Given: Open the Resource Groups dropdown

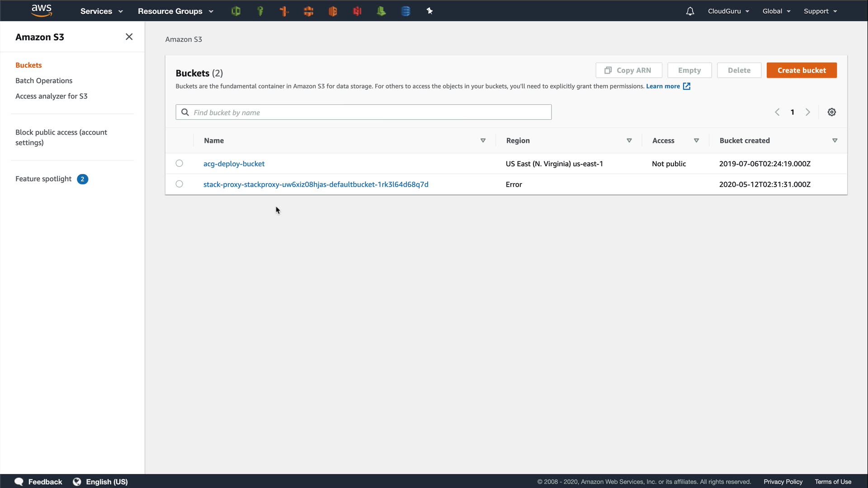Looking at the screenshot, I should point(175,11).
